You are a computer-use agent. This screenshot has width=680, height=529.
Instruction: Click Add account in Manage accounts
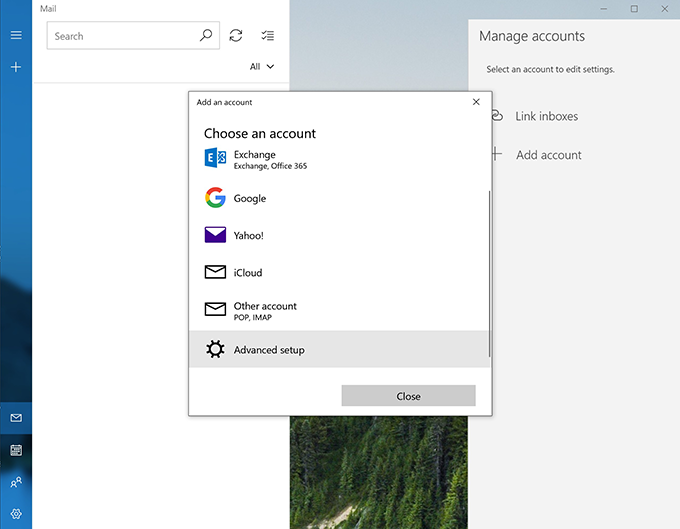[x=549, y=155]
